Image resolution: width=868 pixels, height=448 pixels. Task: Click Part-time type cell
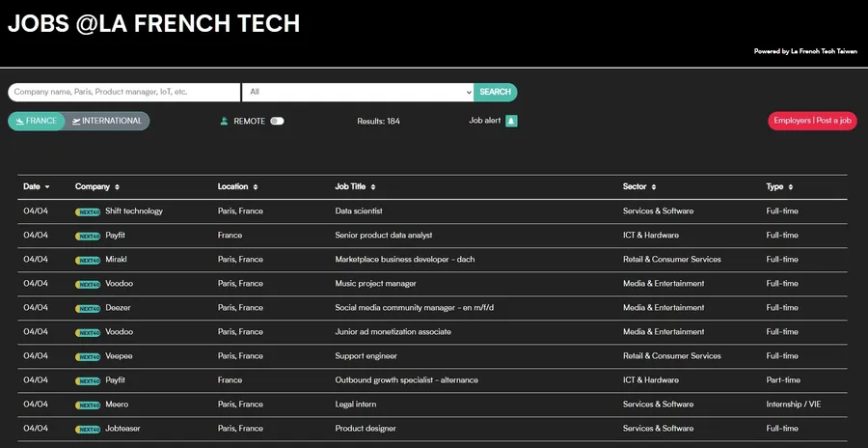click(782, 379)
